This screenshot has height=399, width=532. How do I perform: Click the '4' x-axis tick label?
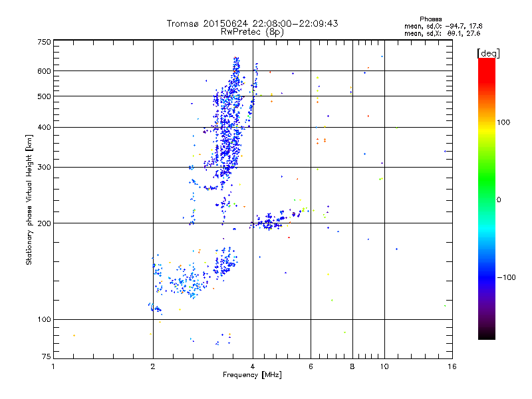(x=253, y=366)
